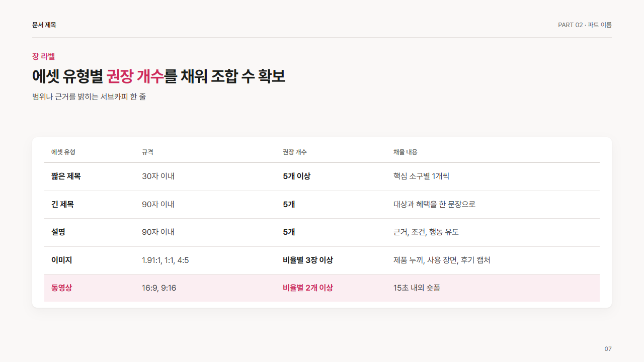The image size is (644, 362).
Task: Click "5개" in the 긴 제목 row
Action: pos(289,205)
